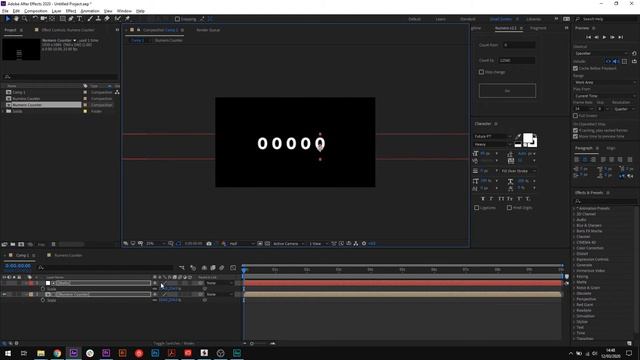
Task: Enable the Full Screen checkbox
Action: click(576, 116)
